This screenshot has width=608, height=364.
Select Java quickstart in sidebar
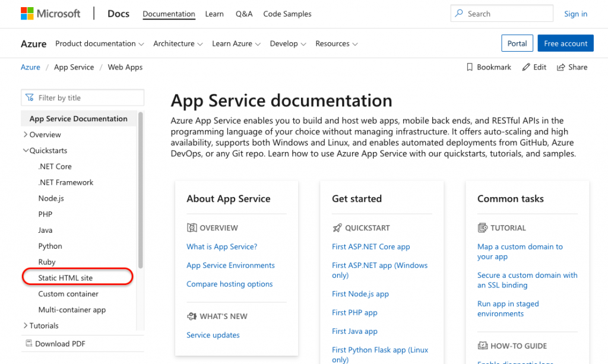tap(45, 230)
